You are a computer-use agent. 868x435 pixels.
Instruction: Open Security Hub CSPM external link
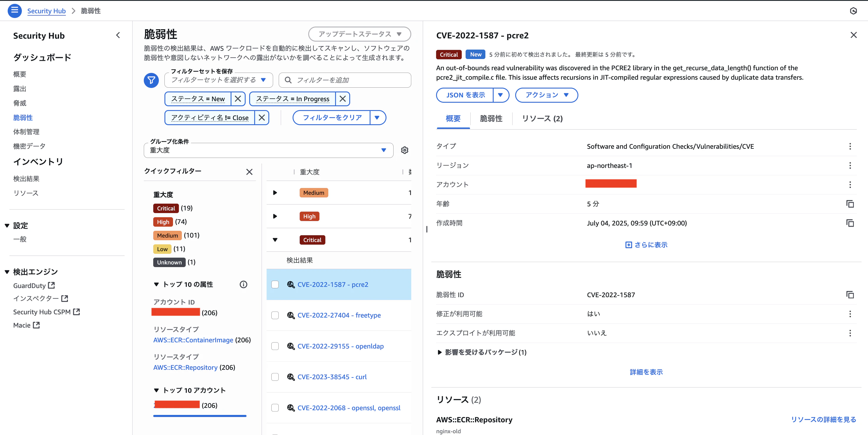[x=47, y=312]
